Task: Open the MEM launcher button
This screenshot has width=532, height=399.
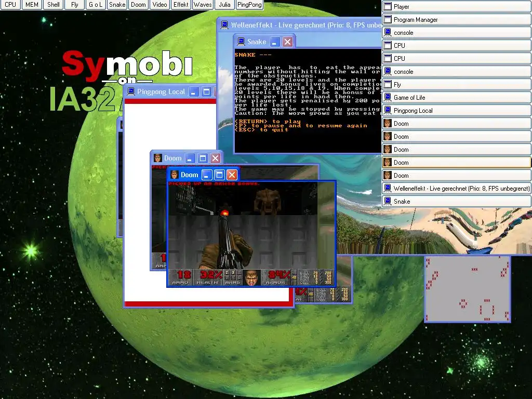Action: pyautogui.click(x=32, y=5)
